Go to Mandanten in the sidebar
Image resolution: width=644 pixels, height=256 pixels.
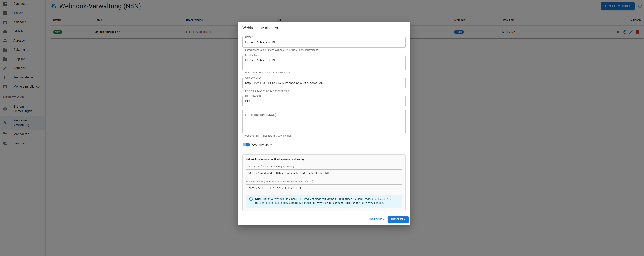tap(5, 134)
